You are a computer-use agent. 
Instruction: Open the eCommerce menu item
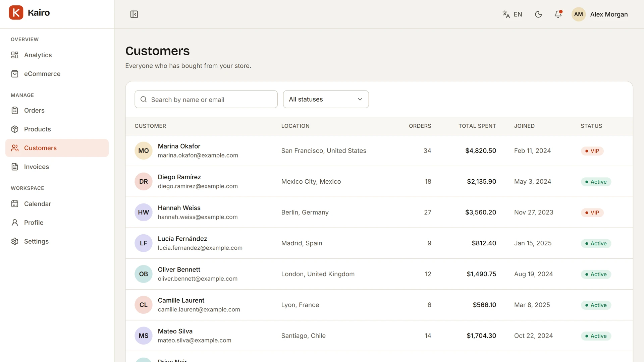(x=57, y=74)
